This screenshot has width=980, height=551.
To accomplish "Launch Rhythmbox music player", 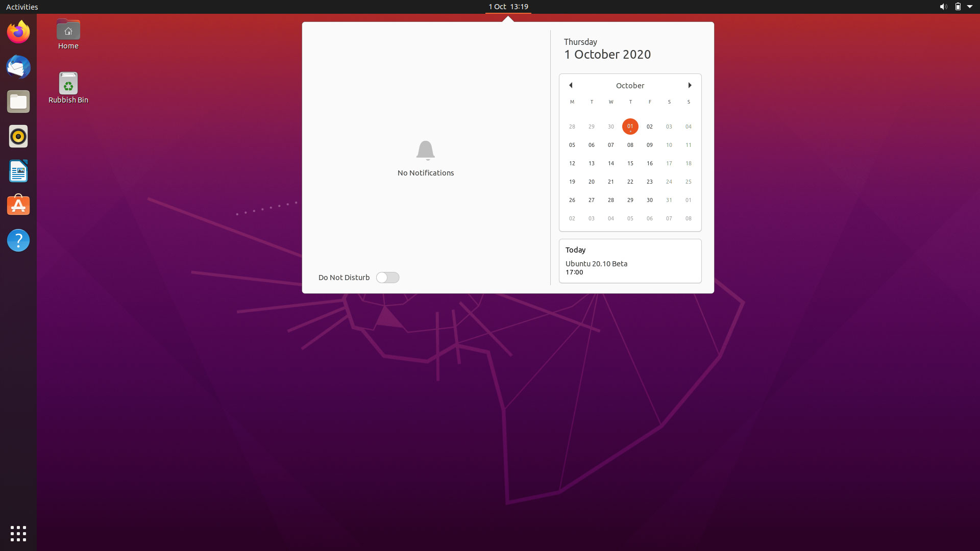I will coord(18,137).
